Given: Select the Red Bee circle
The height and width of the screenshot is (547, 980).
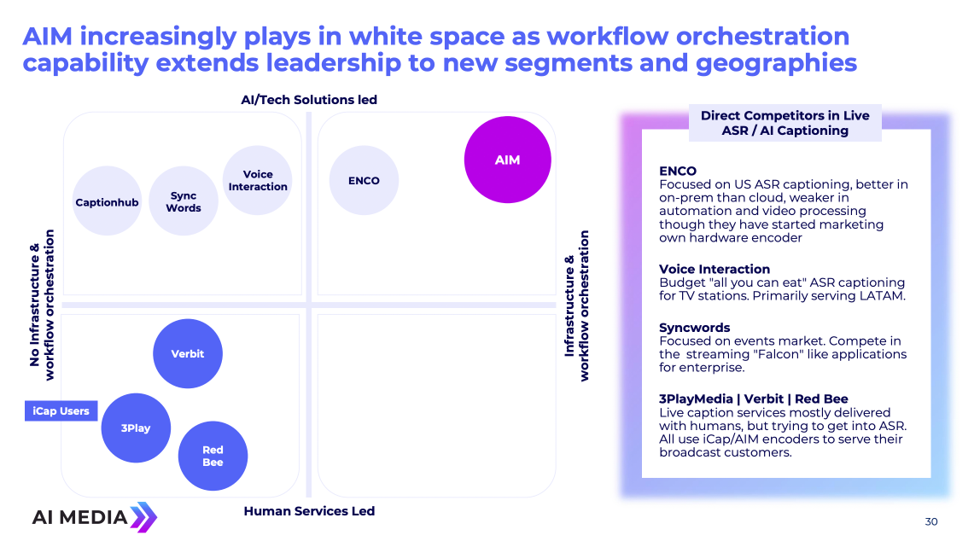Looking at the screenshot, I should pyautogui.click(x=213, y=456).
